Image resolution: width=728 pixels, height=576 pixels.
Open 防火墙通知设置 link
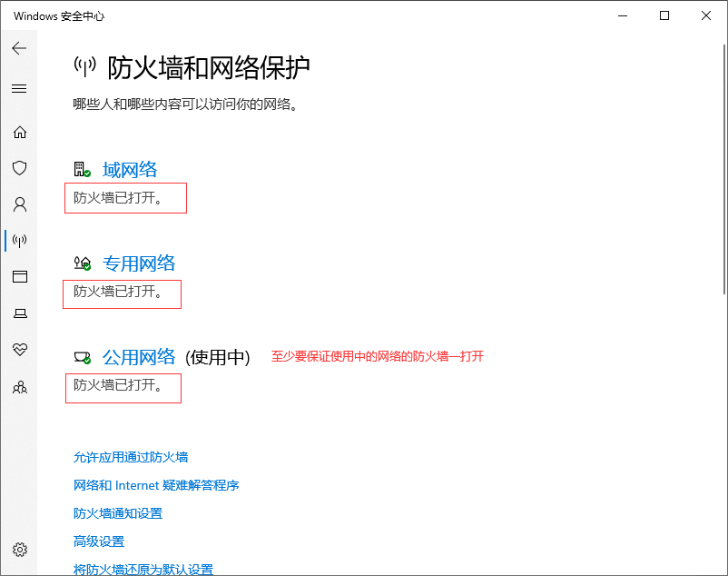[118, 513]
